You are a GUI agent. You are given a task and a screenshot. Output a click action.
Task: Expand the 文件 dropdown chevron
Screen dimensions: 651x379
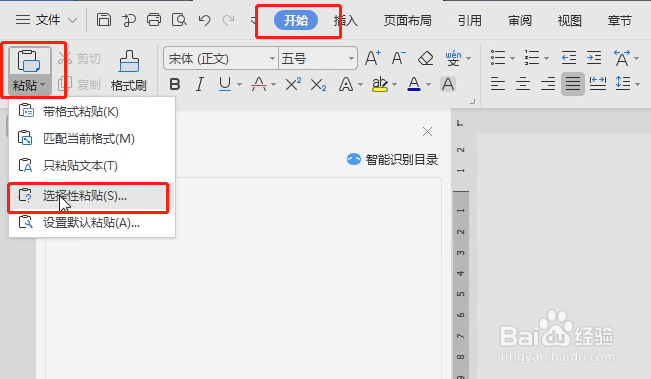72,20
